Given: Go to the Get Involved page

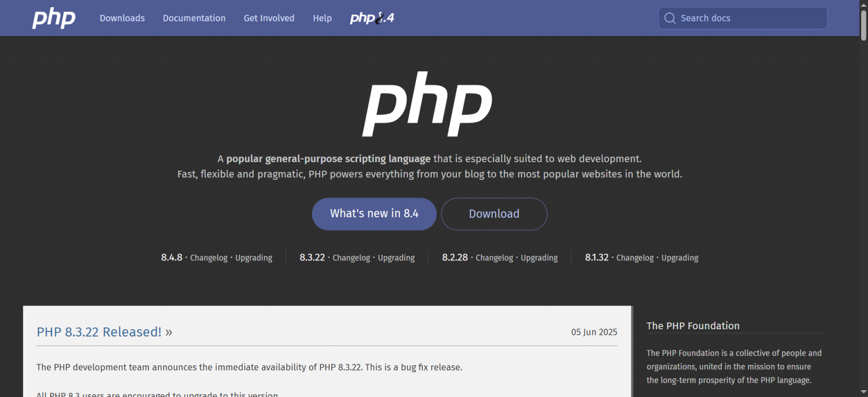Looking at the screenshot, I should [269, 18].
